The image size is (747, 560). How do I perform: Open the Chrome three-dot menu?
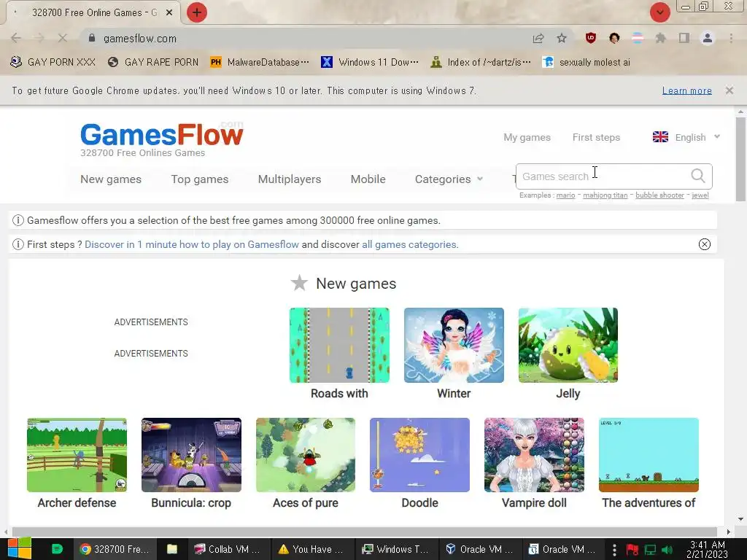(x=731, y=38)
